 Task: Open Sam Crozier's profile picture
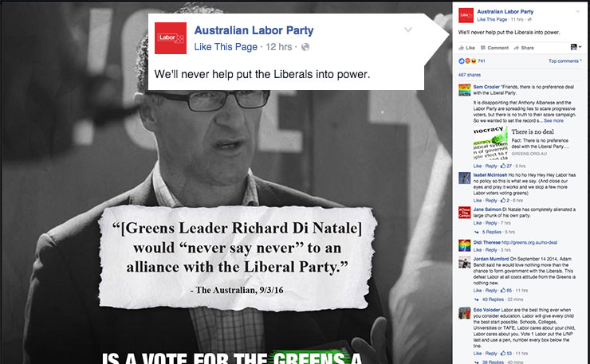tap(464, 90)
